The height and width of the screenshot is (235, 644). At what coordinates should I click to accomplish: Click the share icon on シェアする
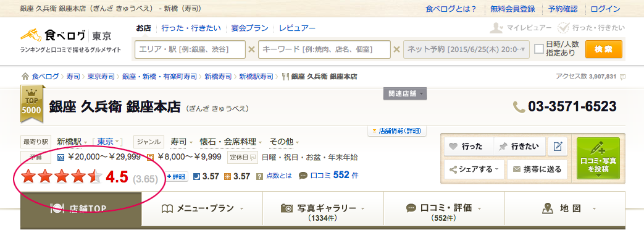pyautogui.click(x=453, y=169)
